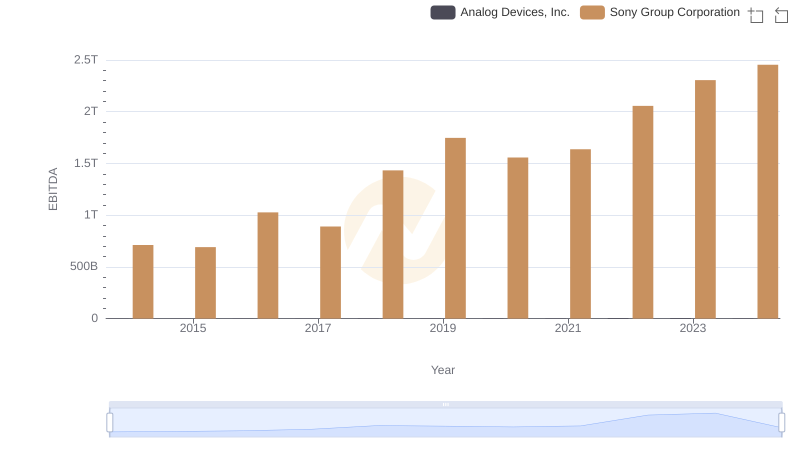The height and width of the screenshot is (461, 800).
Task: Select the Sony bar for 2015
Action: (x=206, y=283)
